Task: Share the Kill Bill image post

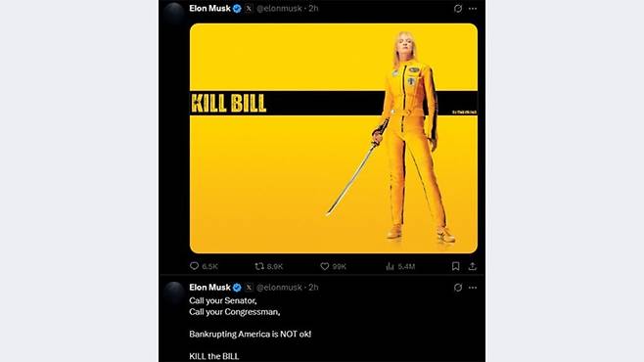Action: point(473,266)
